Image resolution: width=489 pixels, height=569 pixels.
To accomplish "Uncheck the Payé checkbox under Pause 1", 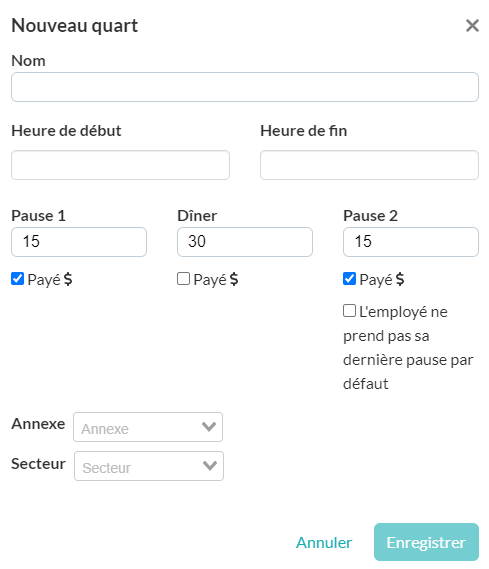I will point(17,279).
